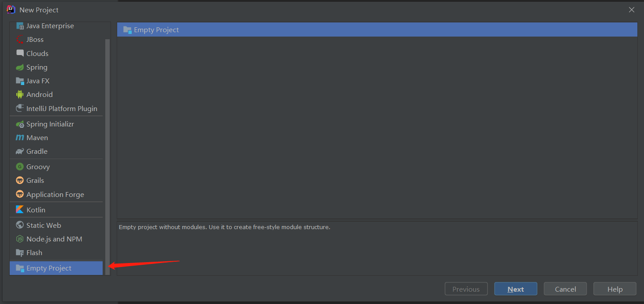644x304 pixels.
Task: Click the IntelliJ Platform Plugin icon
Action: pos(20,108)
